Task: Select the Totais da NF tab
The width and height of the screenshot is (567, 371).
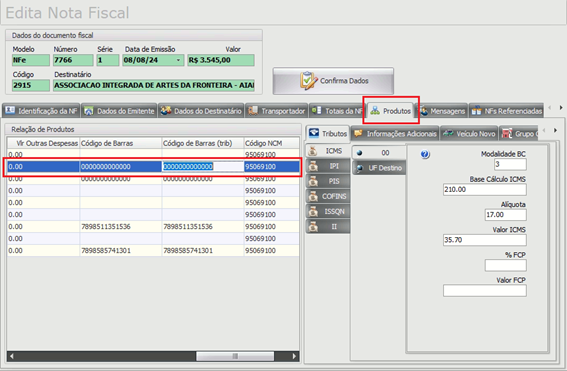Action: (x=337, y=111)
